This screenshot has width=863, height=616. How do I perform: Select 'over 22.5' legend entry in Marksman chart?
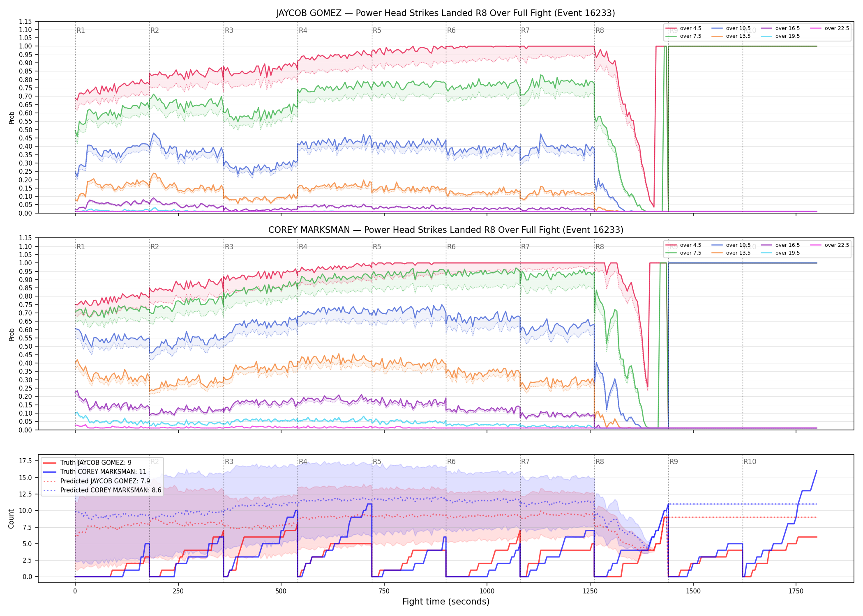[829, 245]
